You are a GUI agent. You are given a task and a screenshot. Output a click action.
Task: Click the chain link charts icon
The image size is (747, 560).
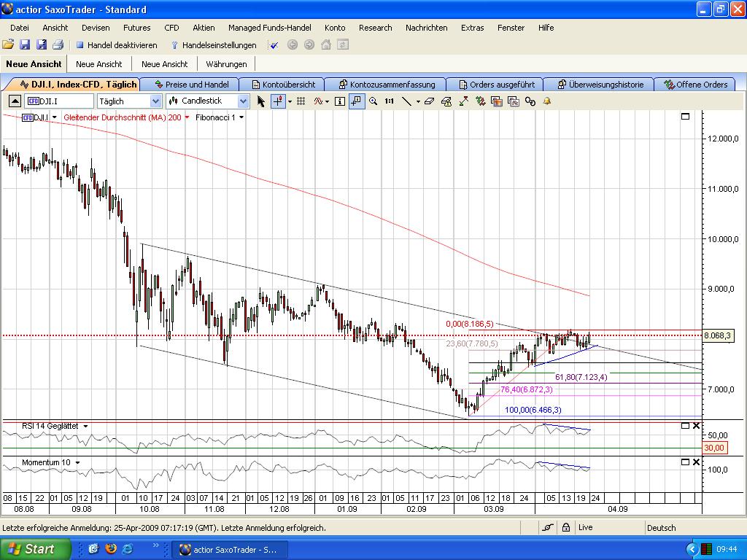(530, 101)
